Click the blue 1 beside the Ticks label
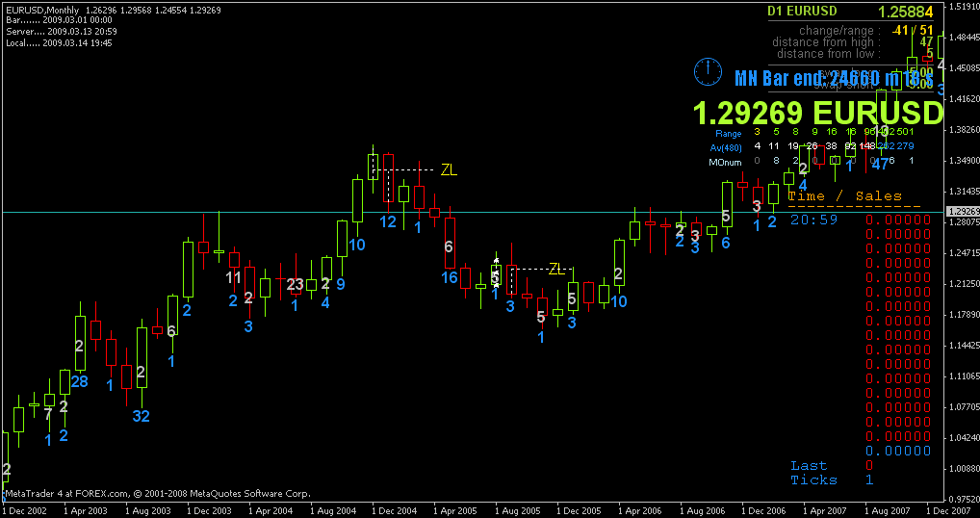 pos(869,479)
